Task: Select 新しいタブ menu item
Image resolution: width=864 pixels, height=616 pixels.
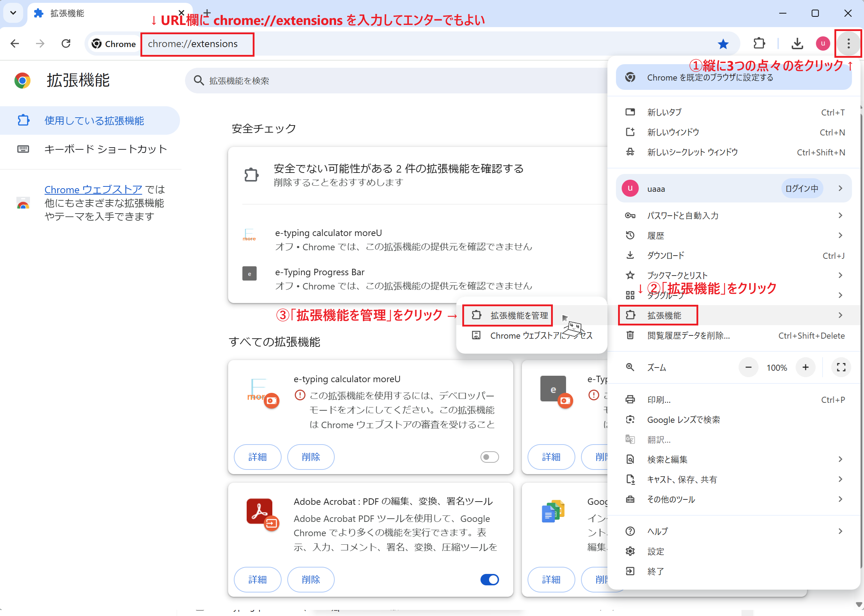Action: pos(734,112)
